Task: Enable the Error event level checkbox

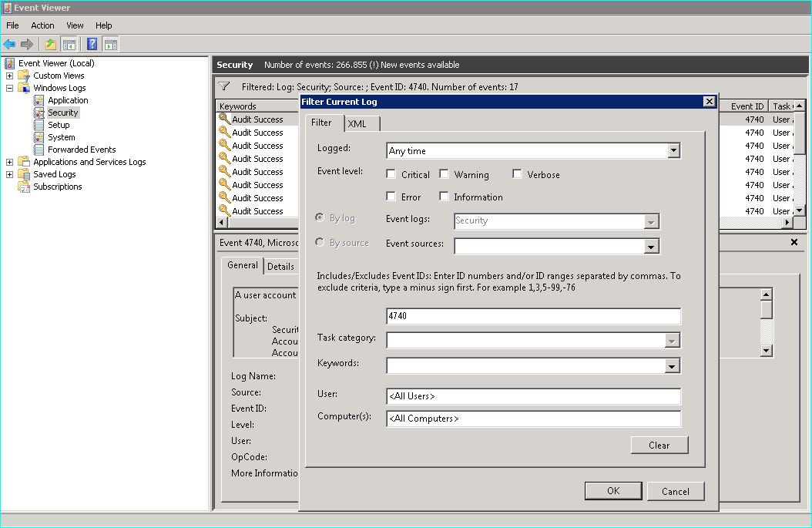Action: click(x=391, y=197)
